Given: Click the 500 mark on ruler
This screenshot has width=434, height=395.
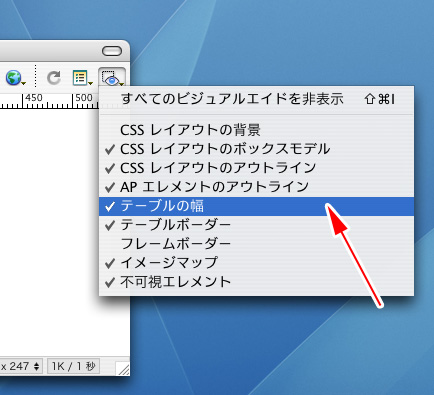Looking at the screenshot, I should (84, 98).
